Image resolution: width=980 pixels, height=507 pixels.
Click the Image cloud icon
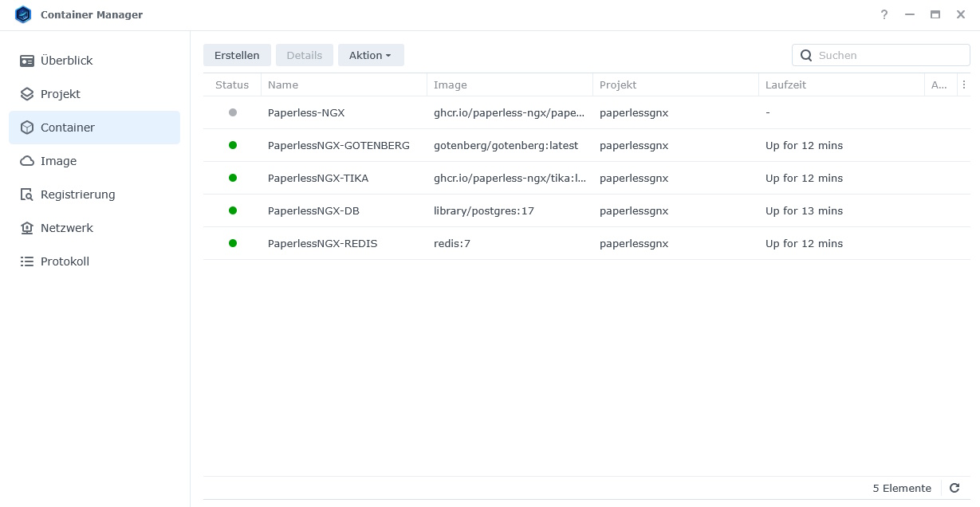pyautogui.click(x=27, y=161)
